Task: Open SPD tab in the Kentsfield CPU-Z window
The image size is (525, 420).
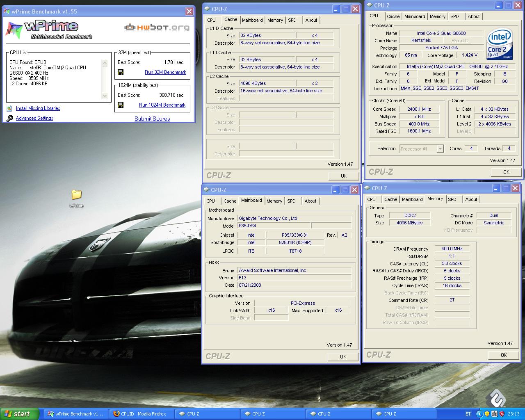Action: point(454,16)
